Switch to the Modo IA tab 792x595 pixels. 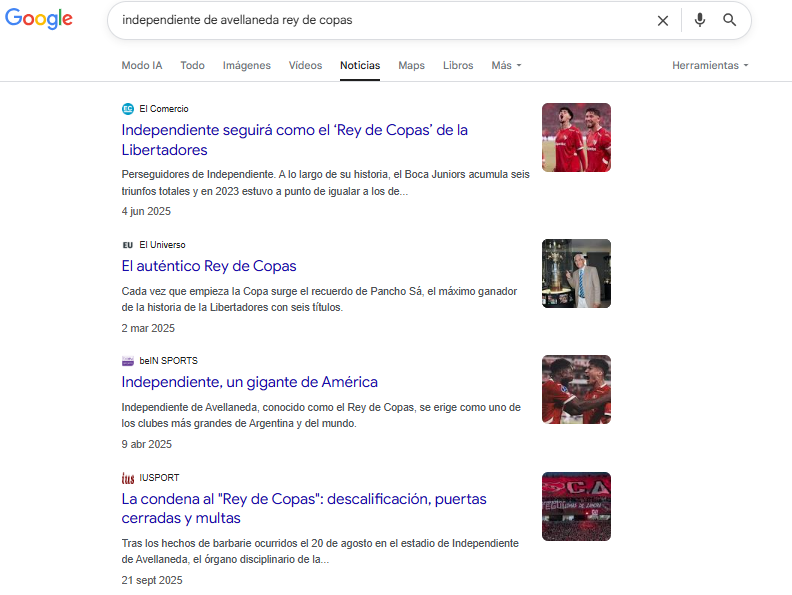pyautogui.click(x=142, y=66)
